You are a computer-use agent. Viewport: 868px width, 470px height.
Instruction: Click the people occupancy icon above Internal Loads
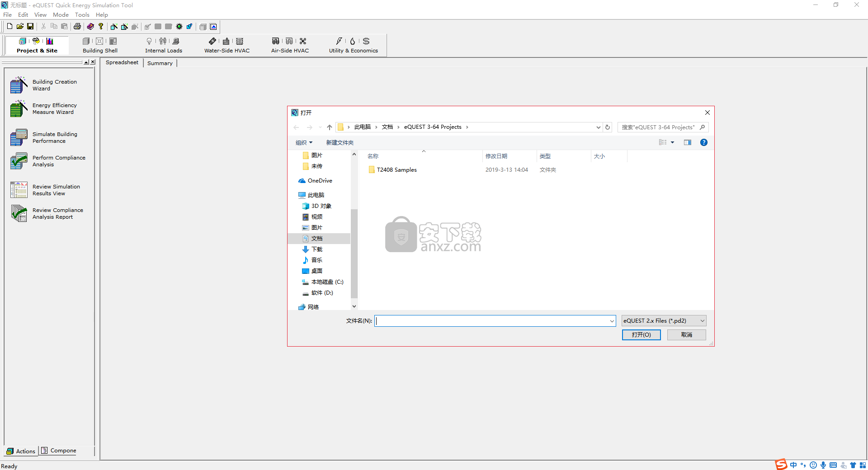tap(163, 41)
